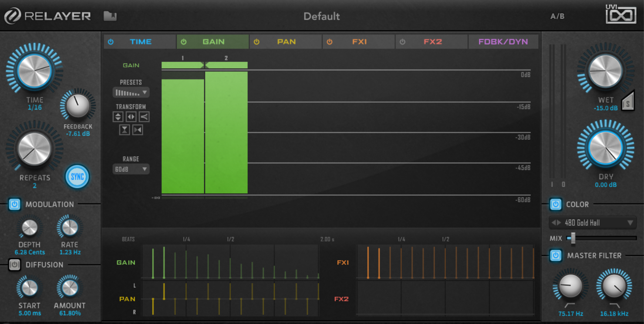Click the high-pass filter symbol above 75.17 Hz
The width and height of the screenshot is (644, 324).
pos(569,305)
